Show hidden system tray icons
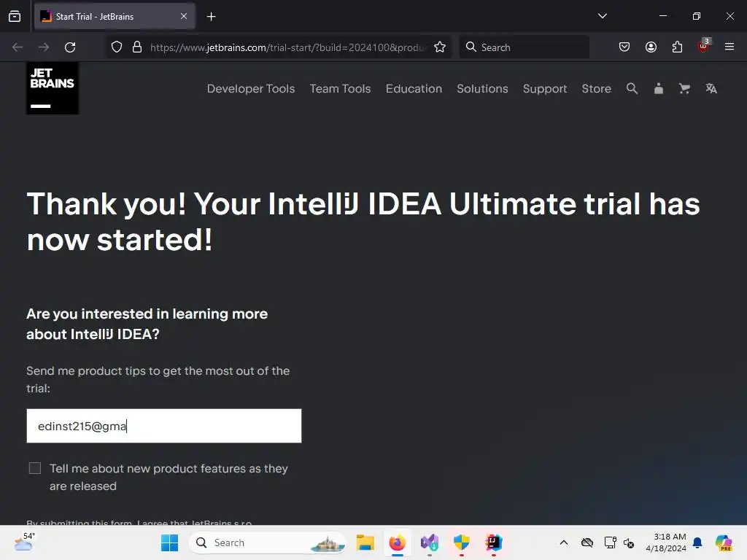 point(564,542)
